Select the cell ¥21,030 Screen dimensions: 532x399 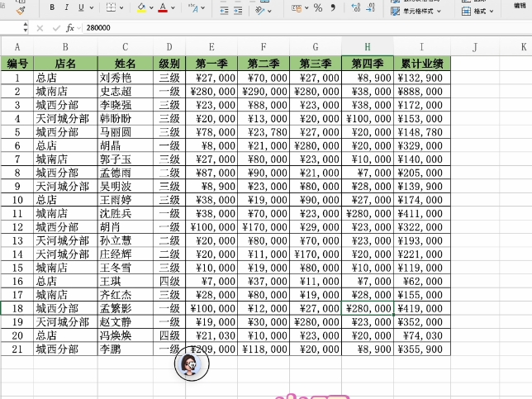[x=211, y=335]
